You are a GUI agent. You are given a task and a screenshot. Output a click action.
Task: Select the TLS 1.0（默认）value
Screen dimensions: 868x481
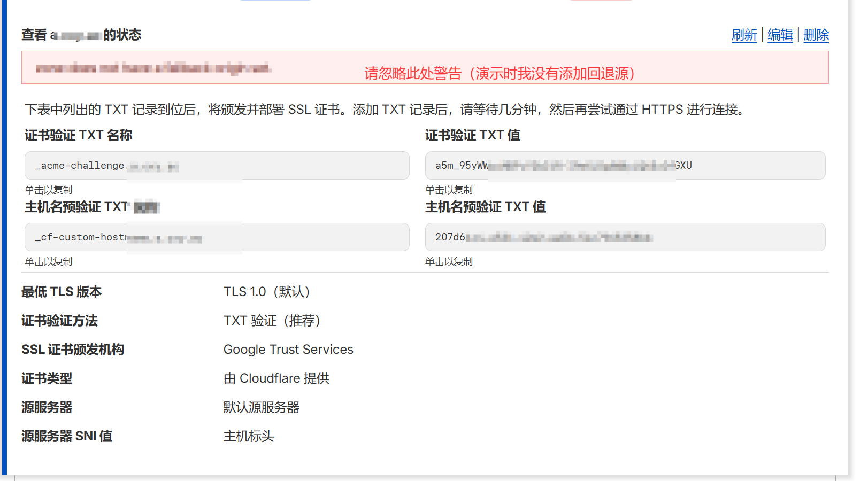(x=266, y=292)
